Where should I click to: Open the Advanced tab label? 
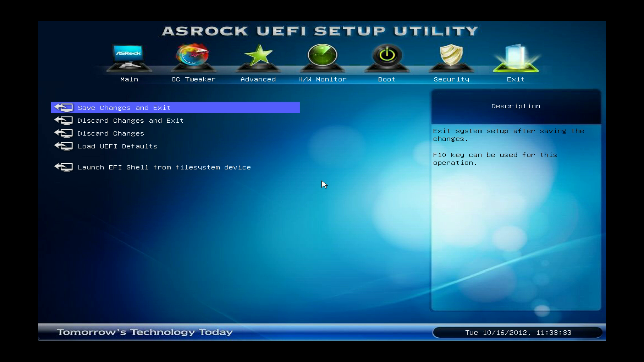coord(258,79)
